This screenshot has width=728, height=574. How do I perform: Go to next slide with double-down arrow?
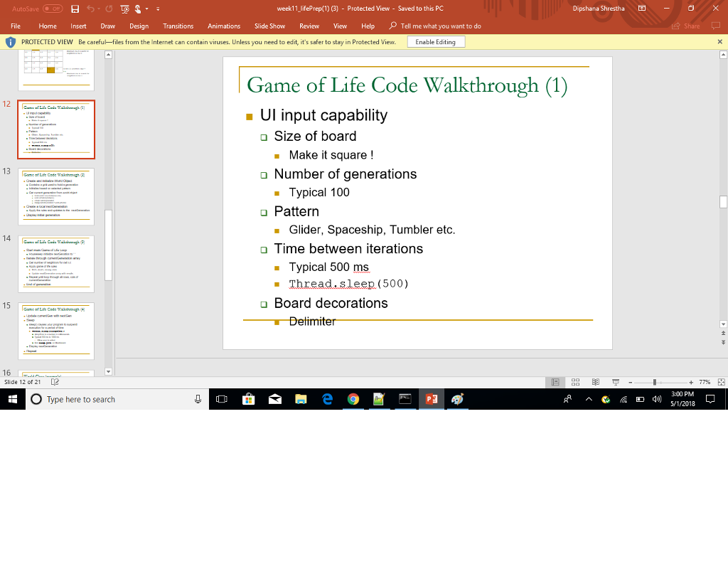[723, 342]
